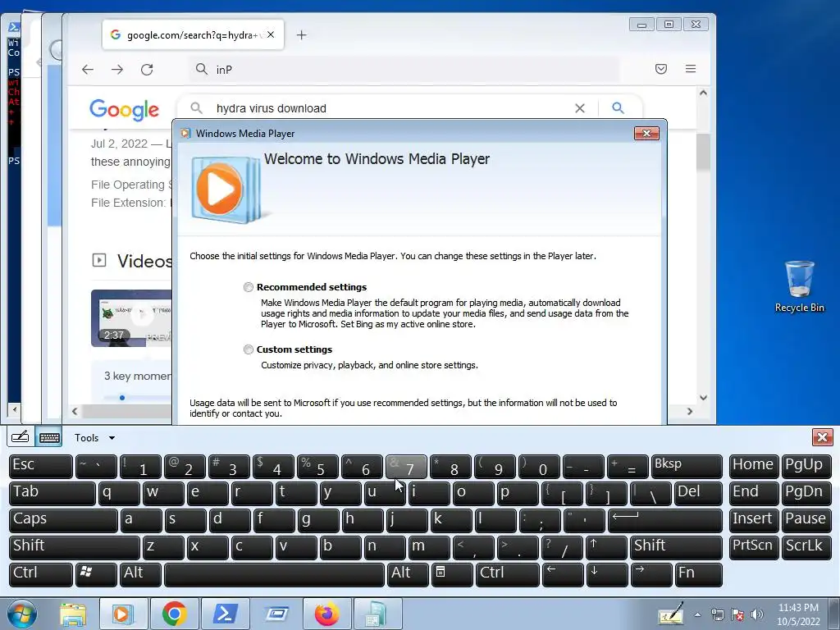The width and height of the screenshot is (840, 630).
Task: Go back in the Firefox browser
Action: (88, 70)
